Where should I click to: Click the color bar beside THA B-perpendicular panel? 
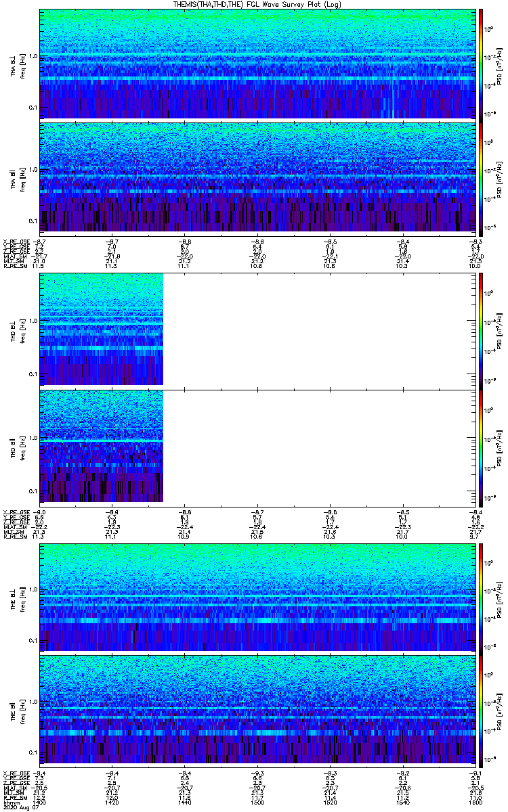(482, 64)
